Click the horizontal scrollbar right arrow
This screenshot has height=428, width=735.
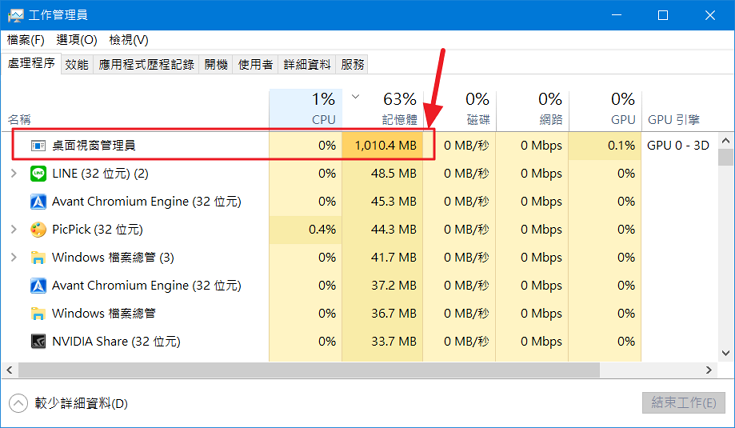point(709,370)
